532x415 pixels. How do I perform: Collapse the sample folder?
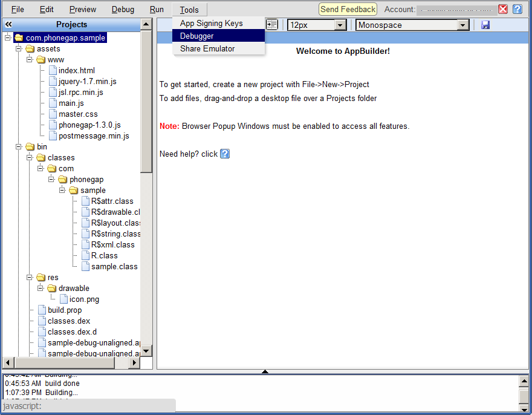click(x=62, y=190)
